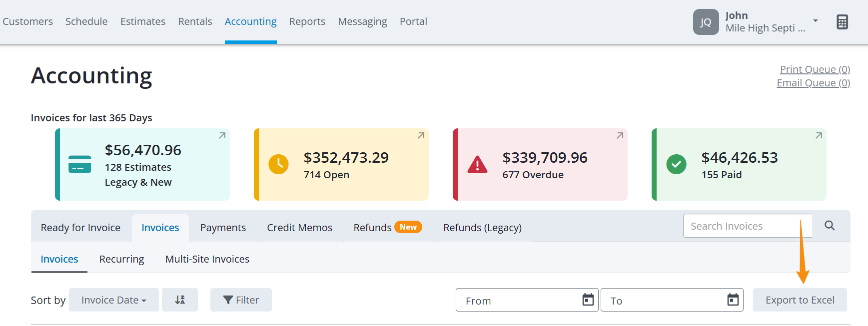Expand the John account menu arrow
868x326 pixels.
816,21
